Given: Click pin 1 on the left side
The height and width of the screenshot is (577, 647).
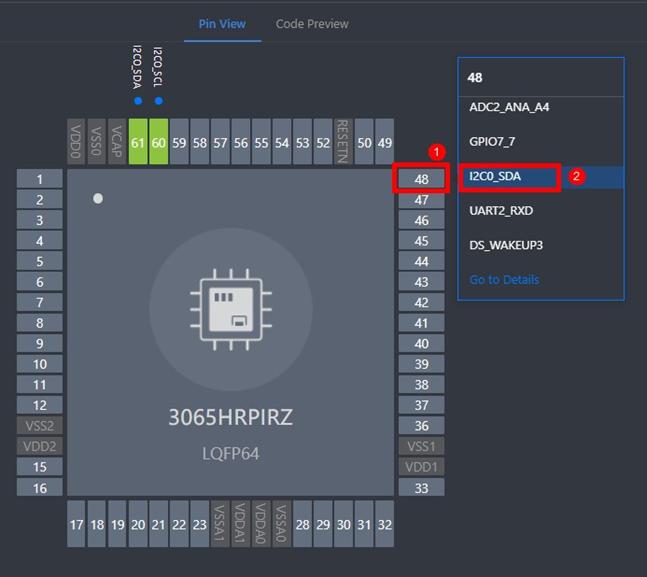Looking at the screenshot, I should click(x=40, y=180).
